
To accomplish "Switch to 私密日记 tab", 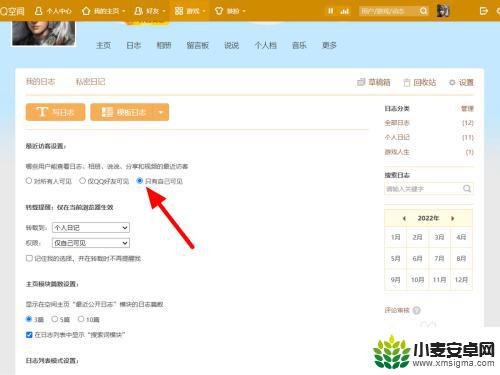I will (x=91, y=82).
